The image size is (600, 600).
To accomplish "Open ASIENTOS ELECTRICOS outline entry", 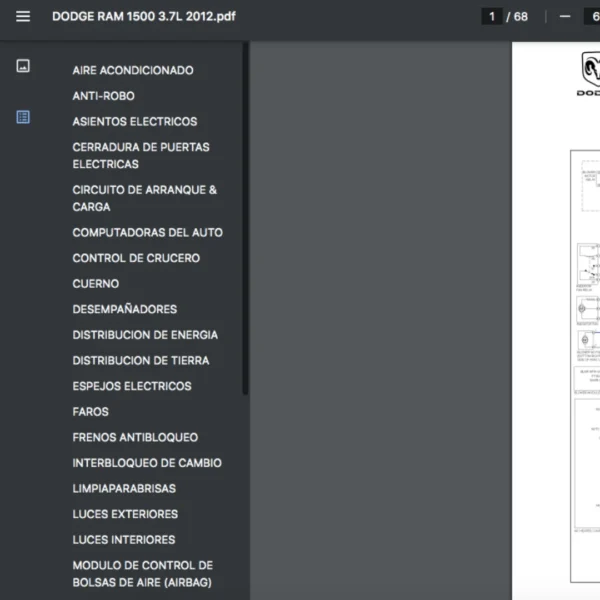I will point(135,122).
